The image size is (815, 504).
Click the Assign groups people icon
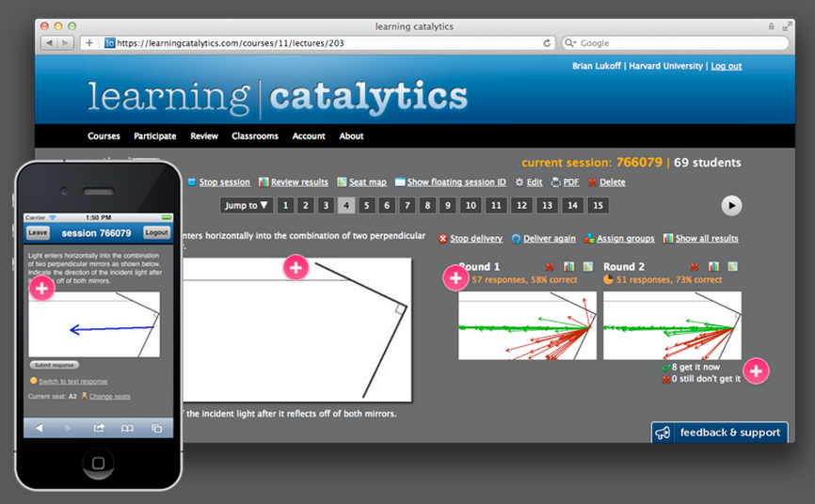click(589, 239)
